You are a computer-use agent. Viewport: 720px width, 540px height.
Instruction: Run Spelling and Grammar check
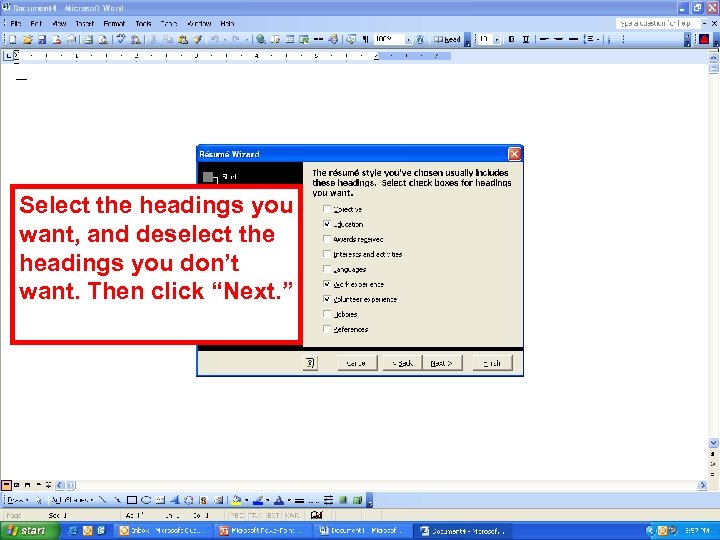121,39
